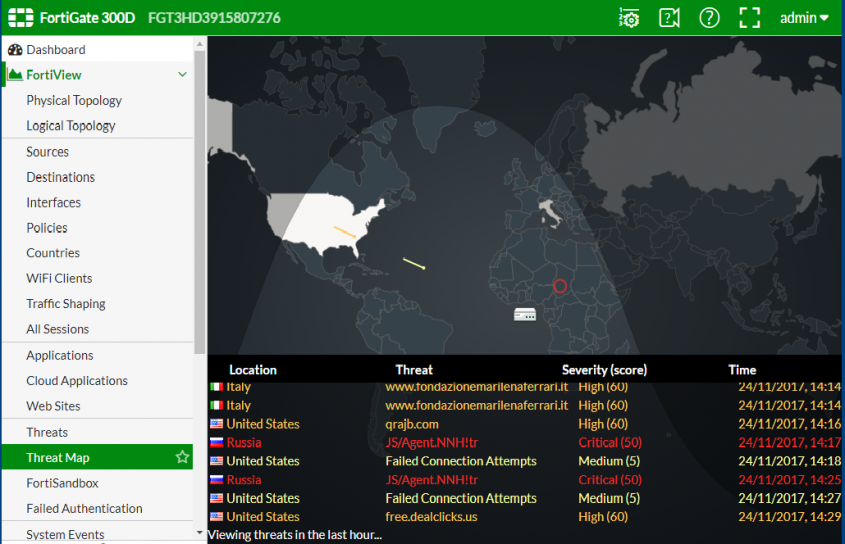Click the FortiGate logo icon
The image size is (845, 544).
(20, 17)
